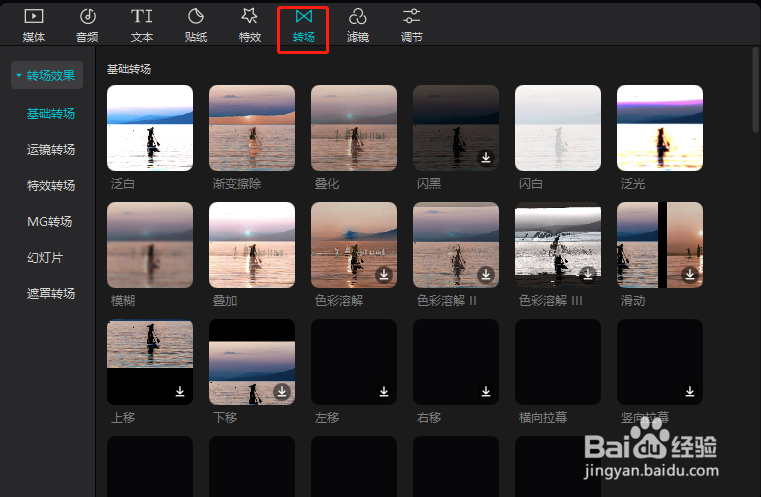Viewport: 761px width, 497px height.
Task: Select the 转场 transitions tab
Action: point(303,26)
